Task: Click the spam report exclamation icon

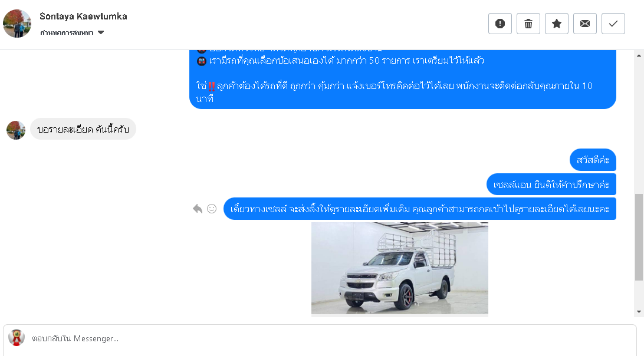Action: pos(500,24)
